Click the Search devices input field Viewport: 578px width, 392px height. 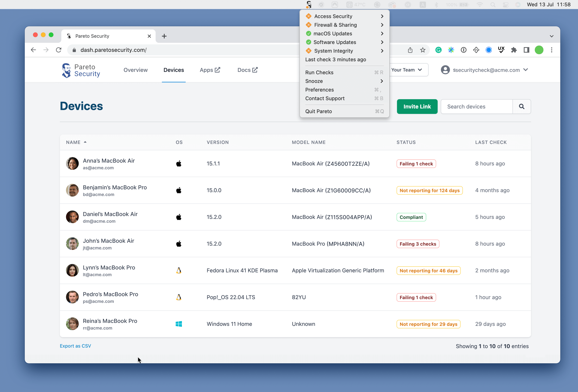click(476, 107)
